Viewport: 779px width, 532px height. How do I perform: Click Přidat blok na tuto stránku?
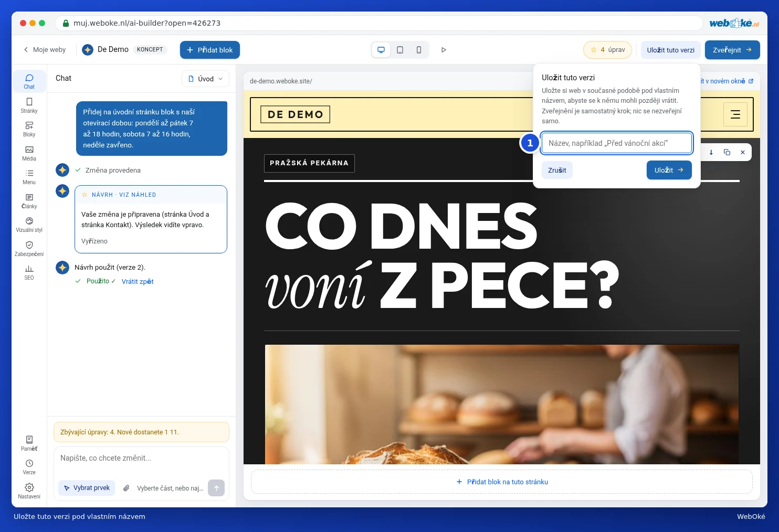(502, 482)
